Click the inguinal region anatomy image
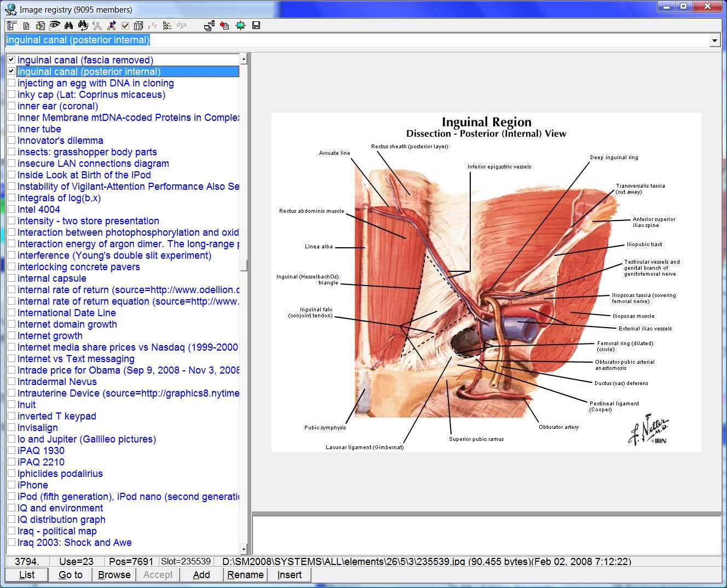This screenshot has height=588, width=727. click(x=486, y=282)
